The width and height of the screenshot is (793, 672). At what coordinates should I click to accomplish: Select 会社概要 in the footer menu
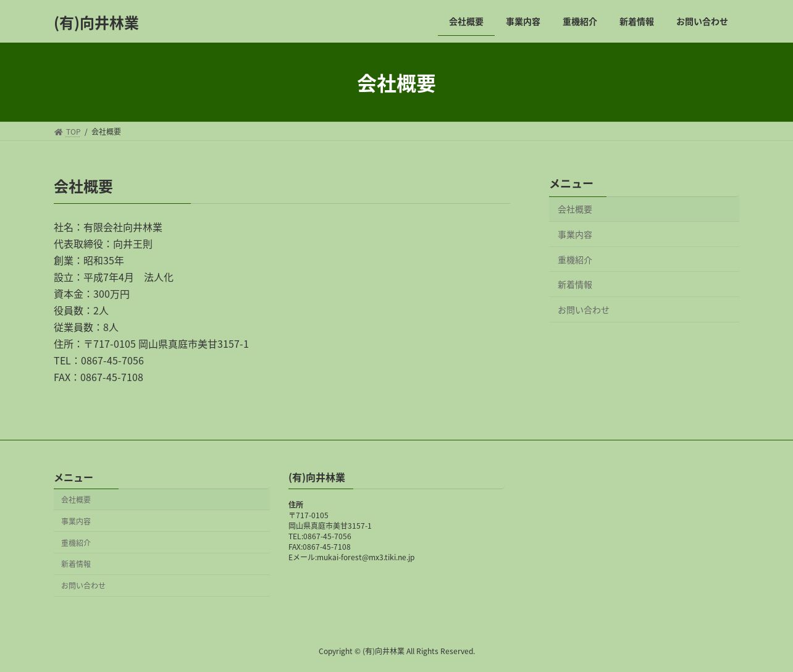[162, 500]
